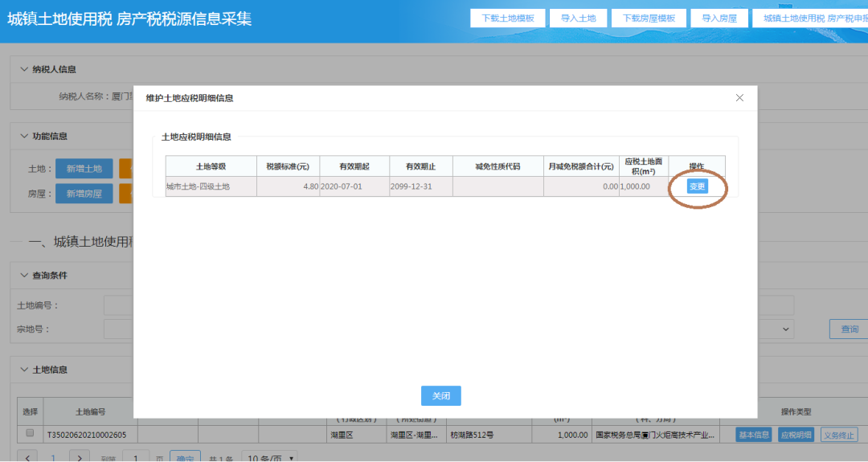Close the 维护土地应税明细信息 dialog with the X
Screen dimensions: 868x462
[x=739, y=98]
